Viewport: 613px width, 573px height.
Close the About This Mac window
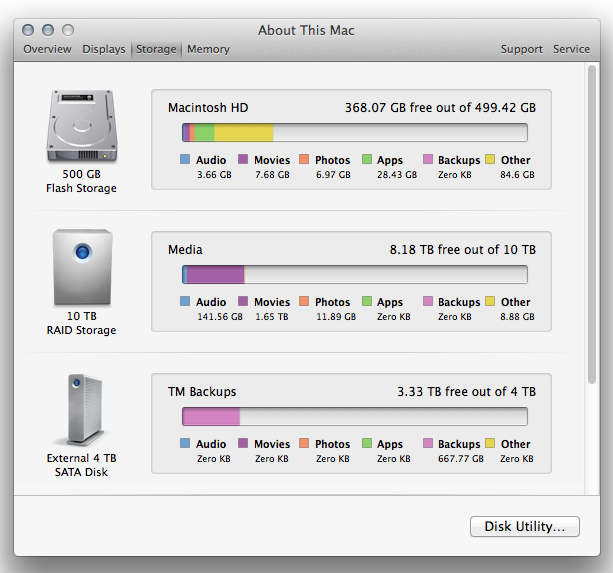(28, 30)
